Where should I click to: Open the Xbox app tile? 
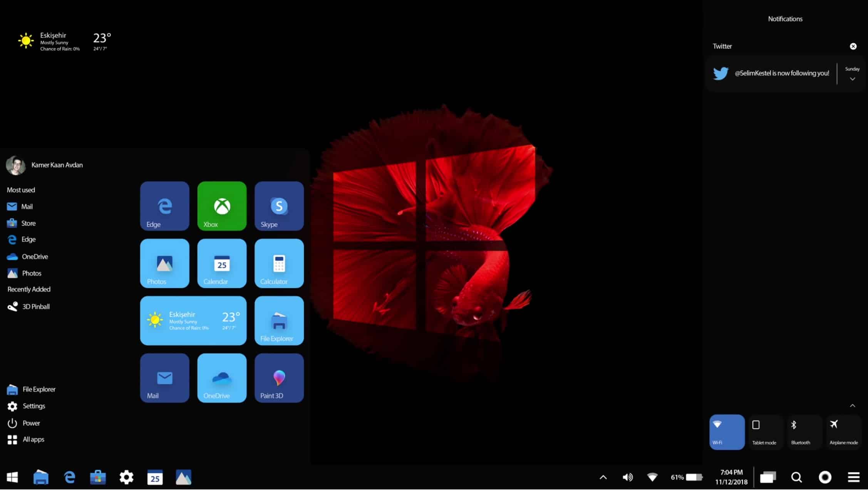(222, 206)
